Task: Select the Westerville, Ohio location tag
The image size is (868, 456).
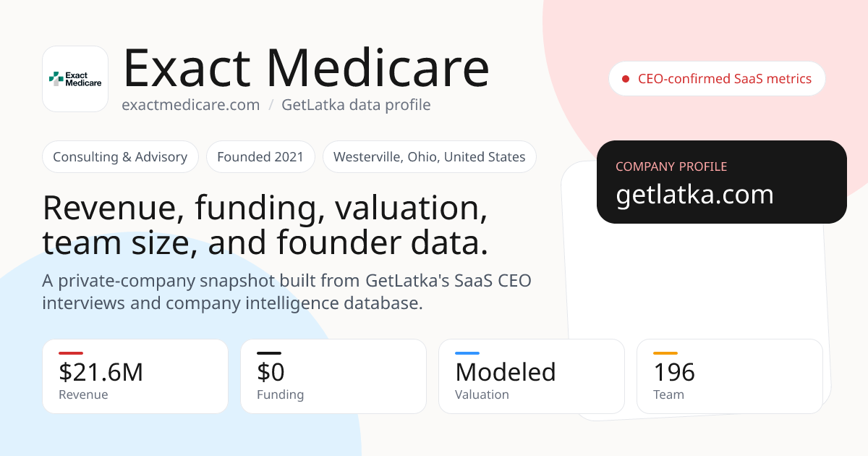Action: [430, 157]
